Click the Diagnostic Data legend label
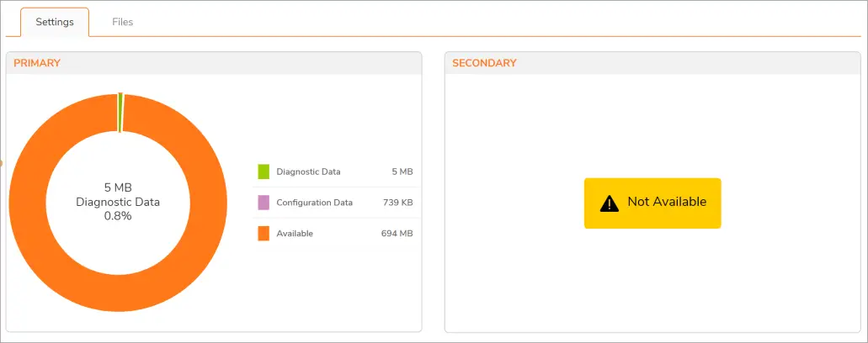Screen dimensions: 868x343 [308, 171]
